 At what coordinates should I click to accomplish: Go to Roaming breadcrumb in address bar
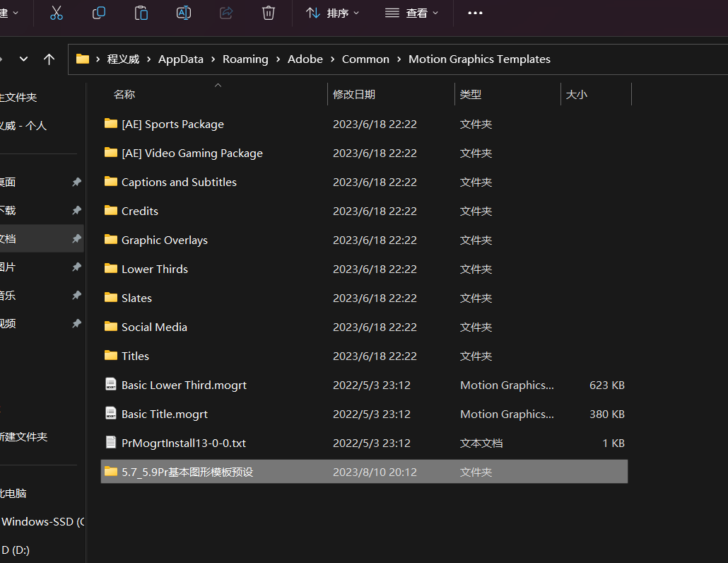tap(245, 59)
